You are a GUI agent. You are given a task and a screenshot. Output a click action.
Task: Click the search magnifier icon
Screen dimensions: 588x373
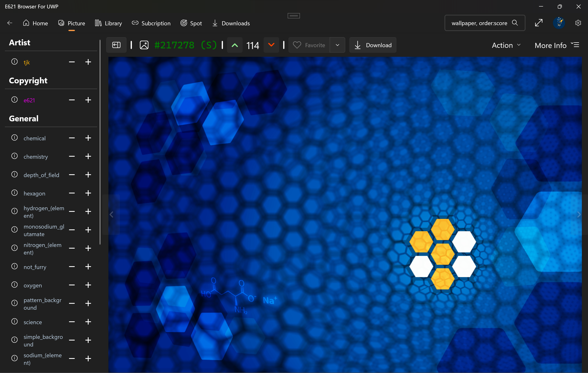[515, 23]
